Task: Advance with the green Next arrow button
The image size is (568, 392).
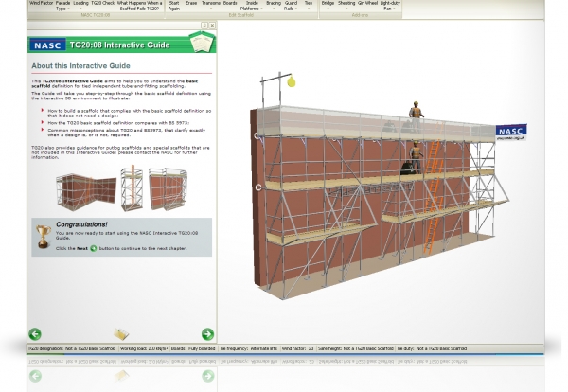Action: tap(207, 334)
